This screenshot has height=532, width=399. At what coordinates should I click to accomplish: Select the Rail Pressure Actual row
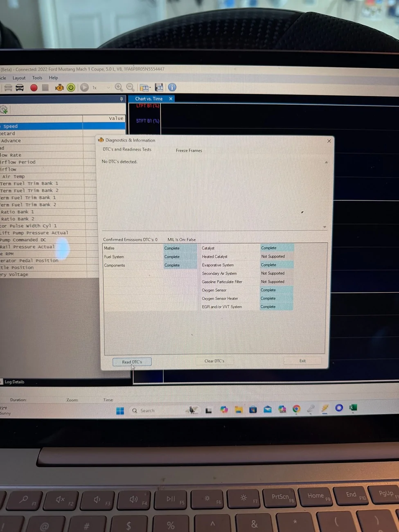click(49, 247)
